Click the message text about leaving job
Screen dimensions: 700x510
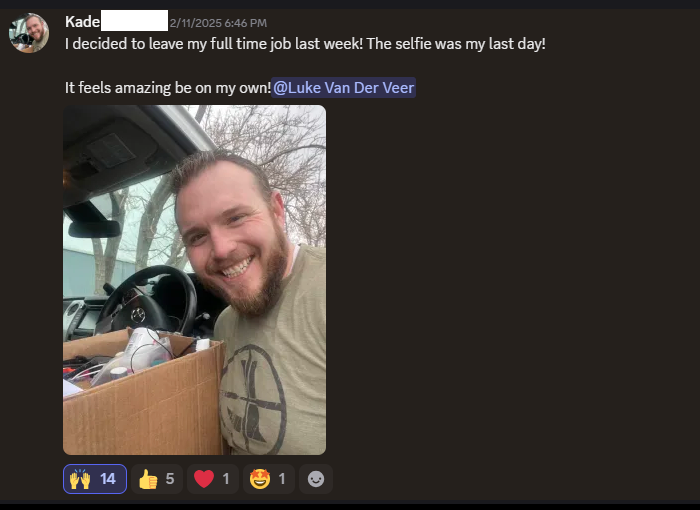[x=305, y=44]
